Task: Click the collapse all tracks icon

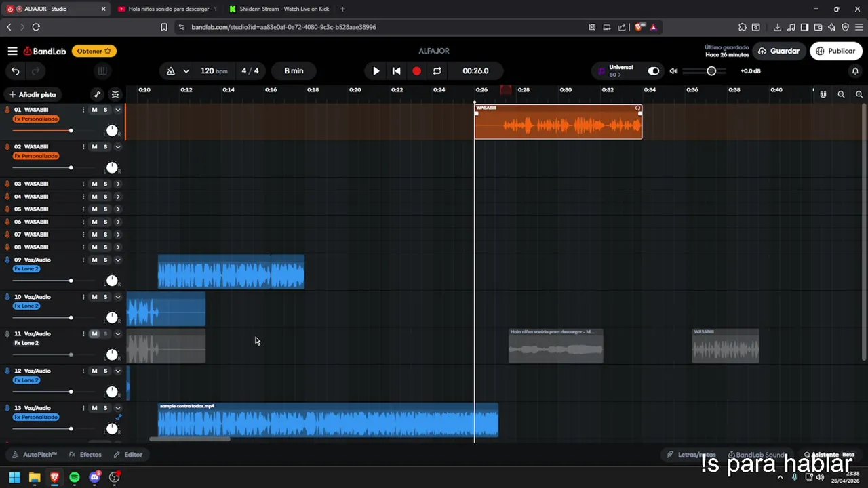Action: tap(115, 94)
